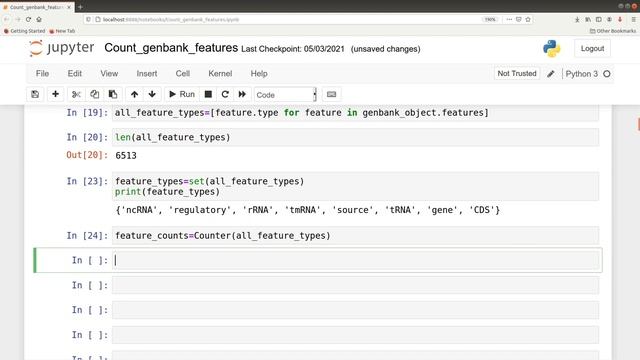Open the Edit menu

[x=75, y=74]
